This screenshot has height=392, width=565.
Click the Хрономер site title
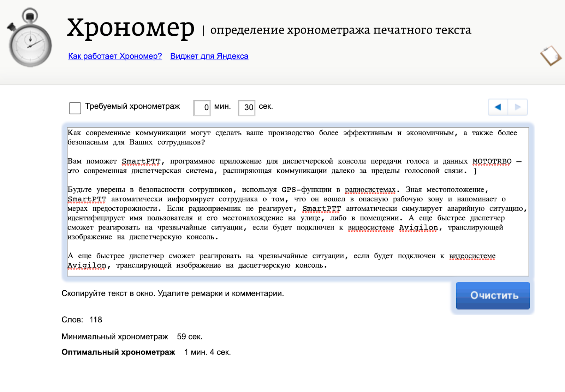click(x=130, y=28)
